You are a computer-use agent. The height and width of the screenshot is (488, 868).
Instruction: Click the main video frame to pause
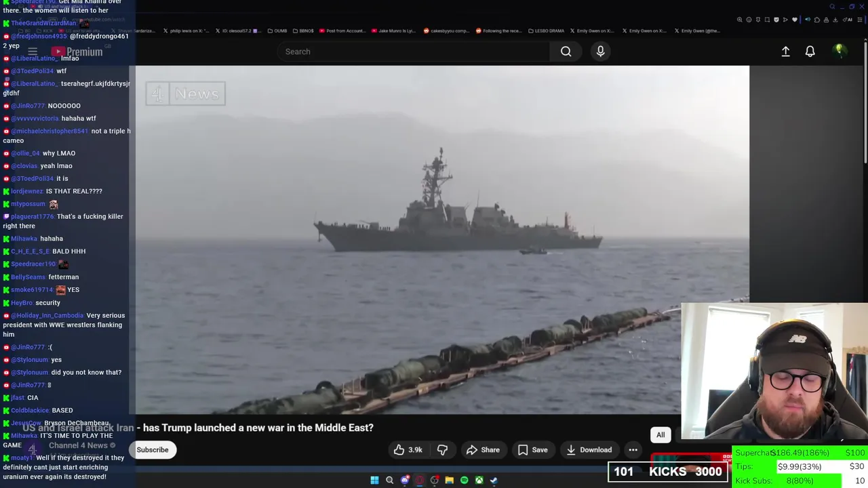(442, 239)
